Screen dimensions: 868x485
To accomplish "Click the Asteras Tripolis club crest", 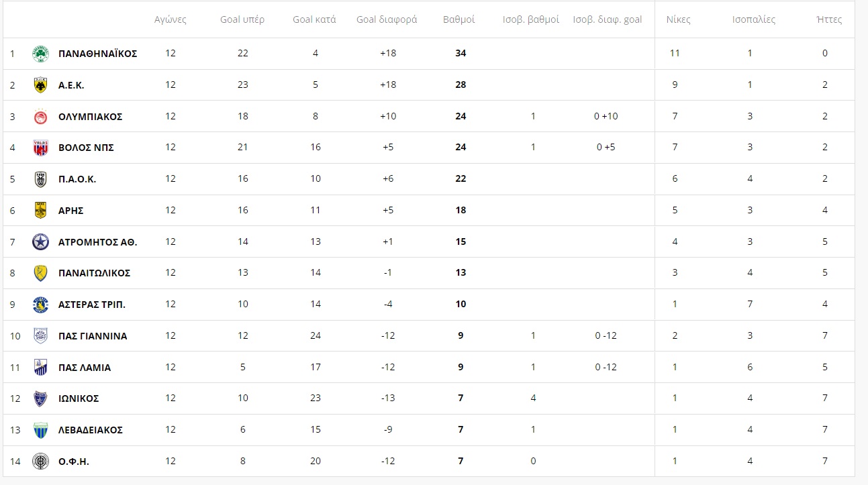I will pyautogui.click(x=41, y=305).
